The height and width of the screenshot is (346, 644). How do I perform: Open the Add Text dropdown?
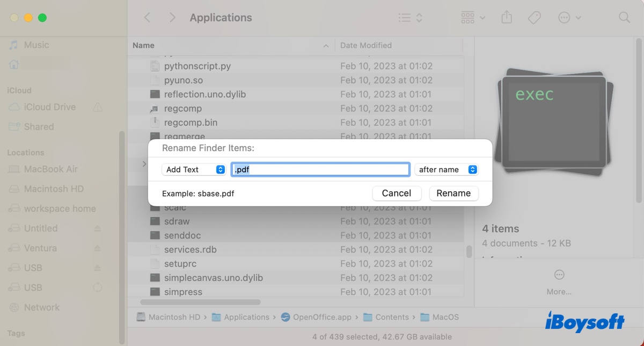tap(194, 169)
